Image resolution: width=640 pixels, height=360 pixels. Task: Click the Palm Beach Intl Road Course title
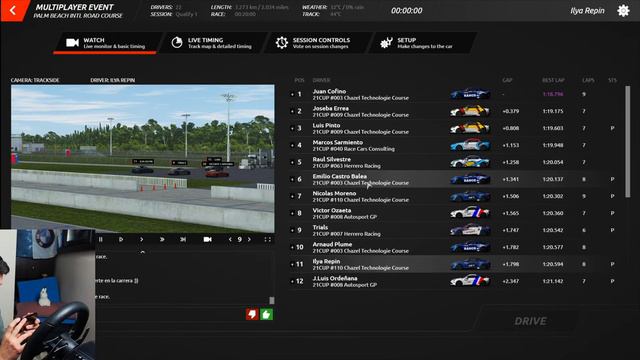pos(78,16)
